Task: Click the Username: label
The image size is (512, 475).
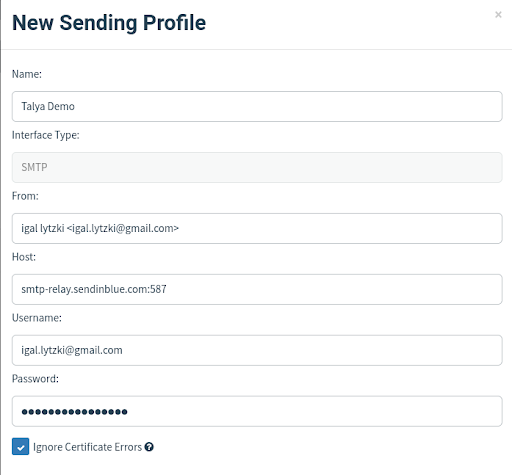Action: (37, 318)
